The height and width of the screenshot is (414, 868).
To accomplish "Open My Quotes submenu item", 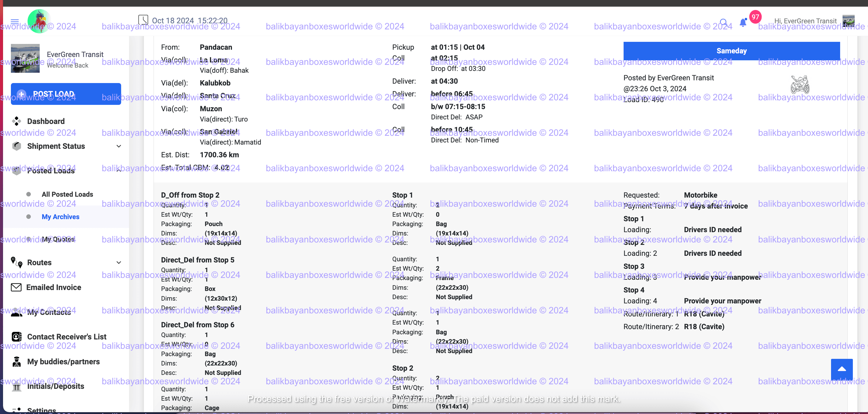I will 58,239.
